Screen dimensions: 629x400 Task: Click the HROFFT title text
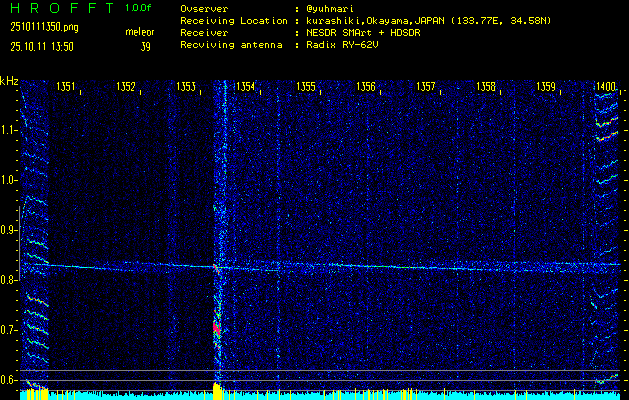pyautogui.click(x=62, y=8)
